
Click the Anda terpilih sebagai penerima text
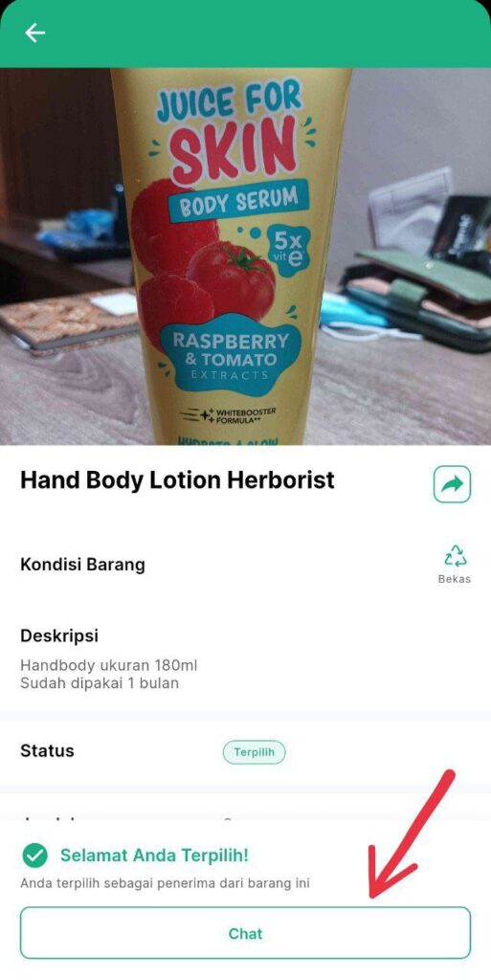165,883
